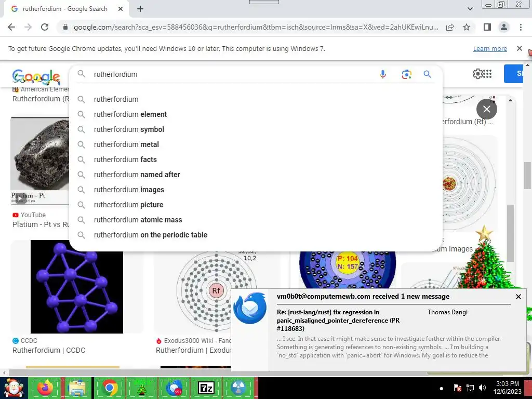Screen dimensions: 532x399
Task: Switch to Chrome in the taskbar
Action: point(109,388)
